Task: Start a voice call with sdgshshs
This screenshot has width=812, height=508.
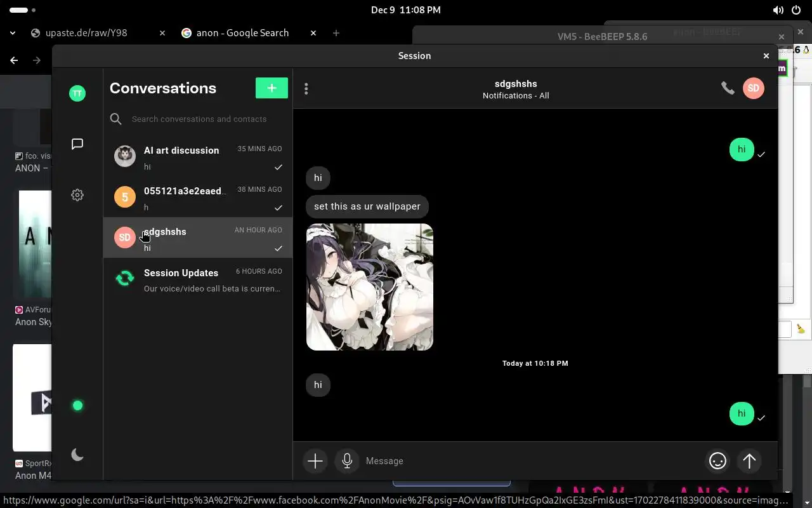Action: pos(728,88)
